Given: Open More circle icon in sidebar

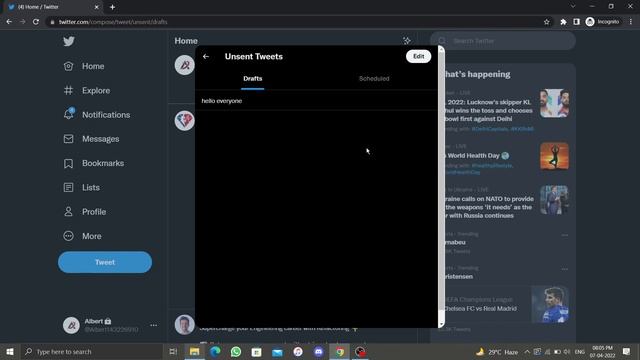Looking at the screenshot, I should (x=68, y=236).
